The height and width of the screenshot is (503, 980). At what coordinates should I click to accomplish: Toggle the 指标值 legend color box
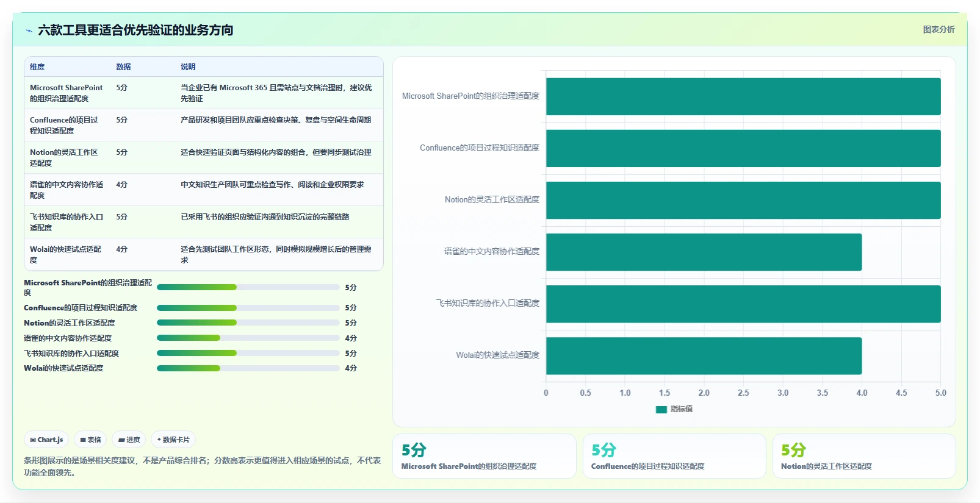(x=661, y=409)
